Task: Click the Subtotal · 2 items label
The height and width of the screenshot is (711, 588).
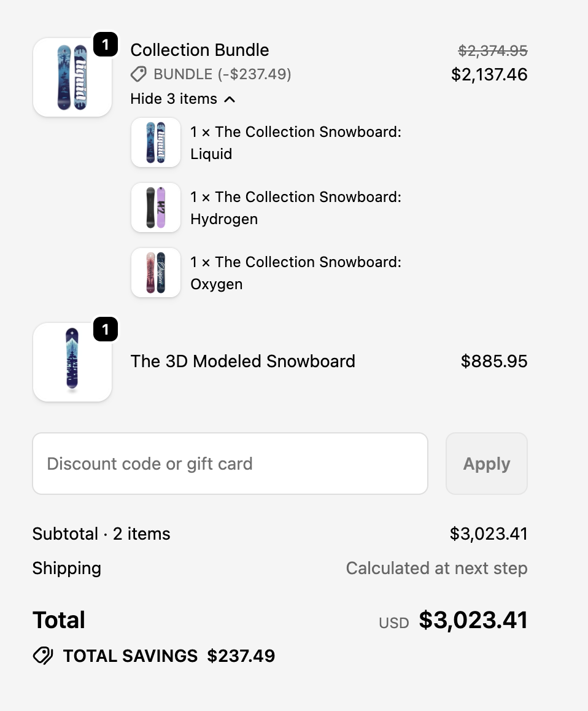Action: click(x=101, y=534)
